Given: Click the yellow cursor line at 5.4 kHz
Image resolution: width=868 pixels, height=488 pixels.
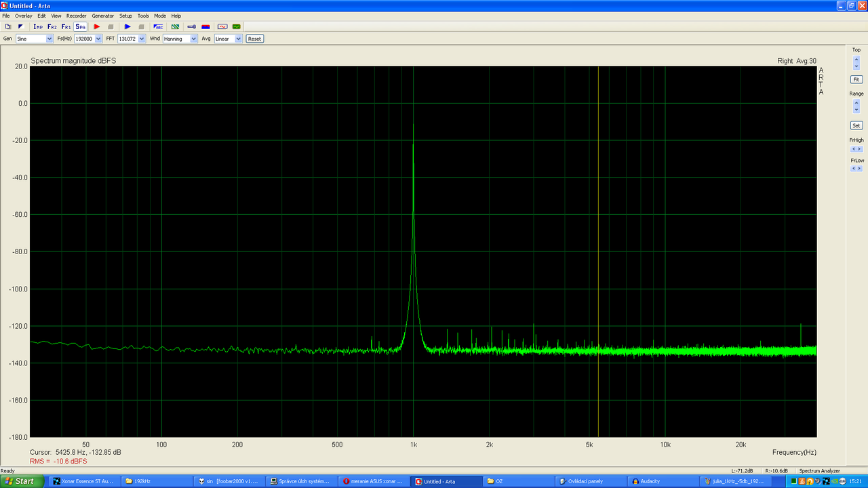Looking at the screenshot, I should tap(598, 251).
